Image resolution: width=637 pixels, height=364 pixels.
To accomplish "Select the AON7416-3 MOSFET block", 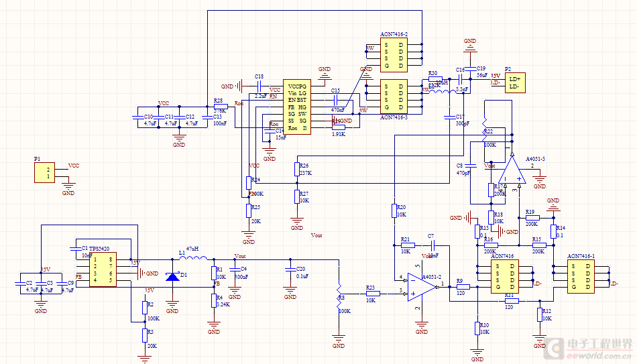I will [x=394, y=97].
